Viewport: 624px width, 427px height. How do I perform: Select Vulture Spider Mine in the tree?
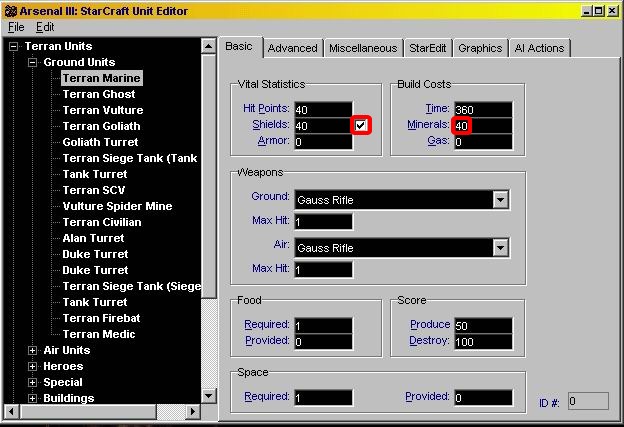117,206
